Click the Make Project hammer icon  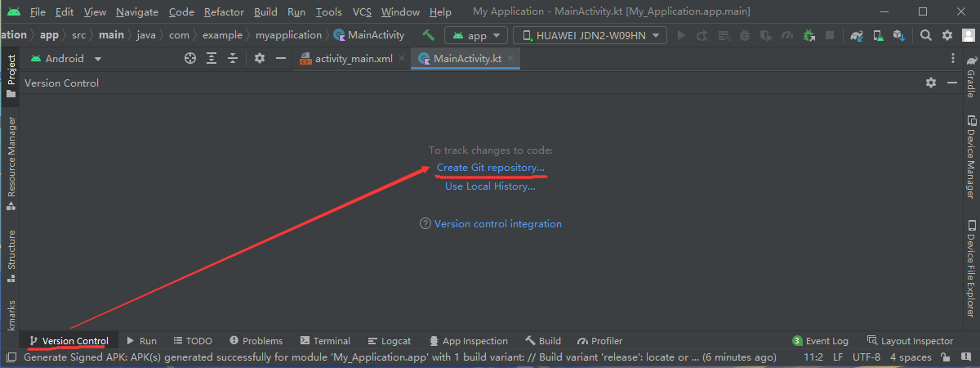point(428,35)
